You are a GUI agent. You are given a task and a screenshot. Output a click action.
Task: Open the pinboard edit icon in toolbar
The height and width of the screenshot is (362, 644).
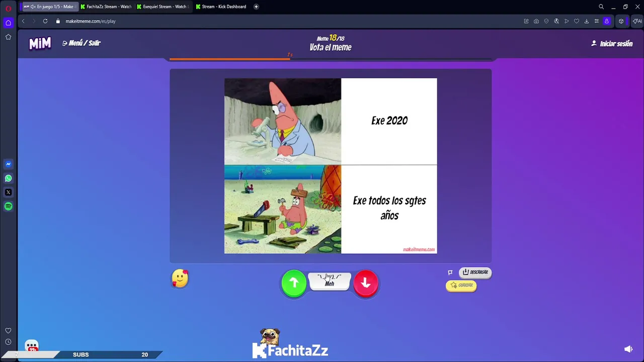[526, 21]
